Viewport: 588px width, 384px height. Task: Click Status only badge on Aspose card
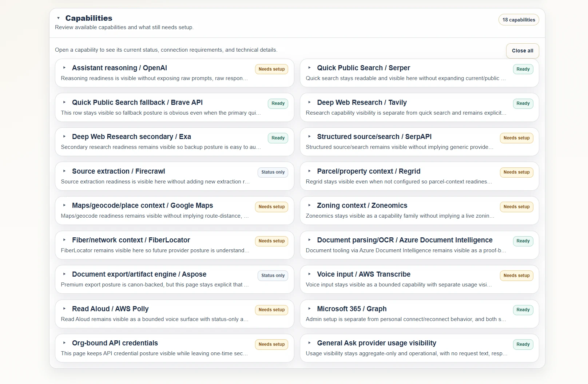[x=273, y=276]
